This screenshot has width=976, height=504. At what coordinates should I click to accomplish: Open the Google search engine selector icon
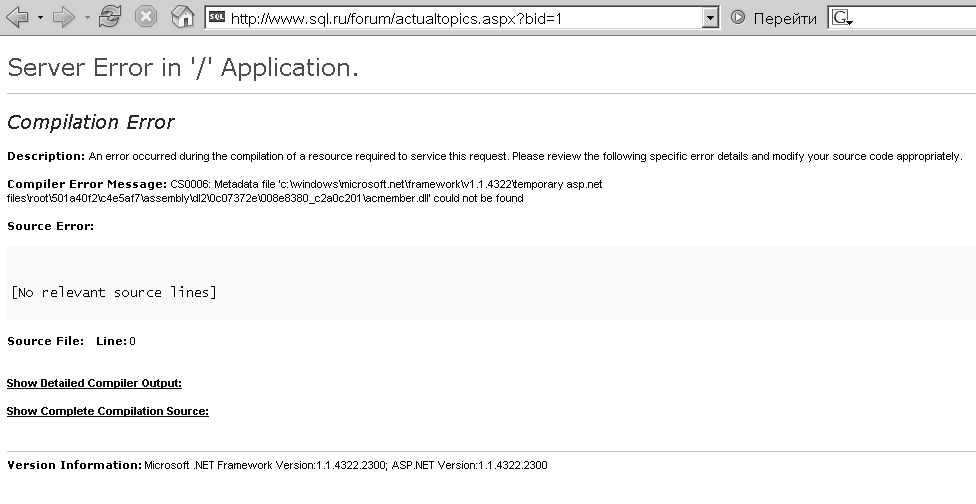pos(841,18)
